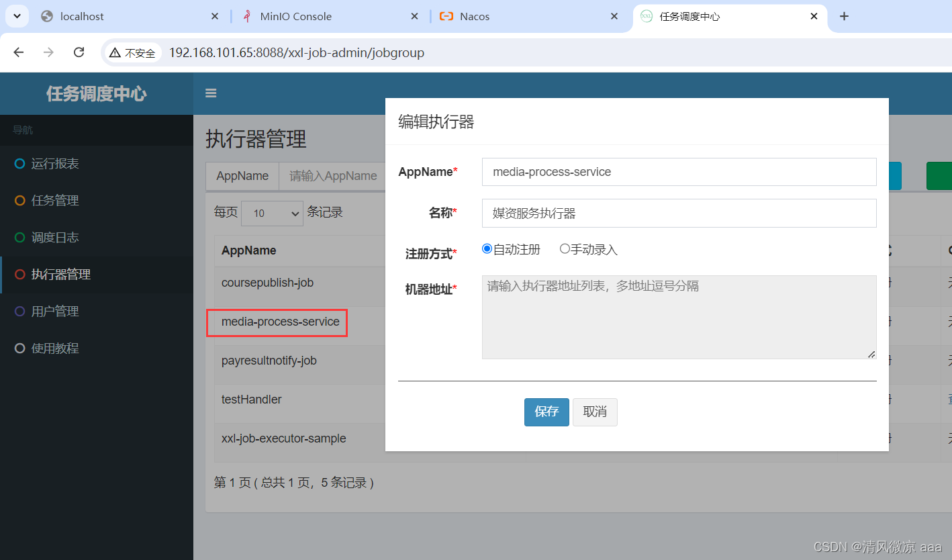Image resolution: width=952 pixels, height=560 pixels.
Task: Click the AppName field in the dialog
Action: coord(679,172)
